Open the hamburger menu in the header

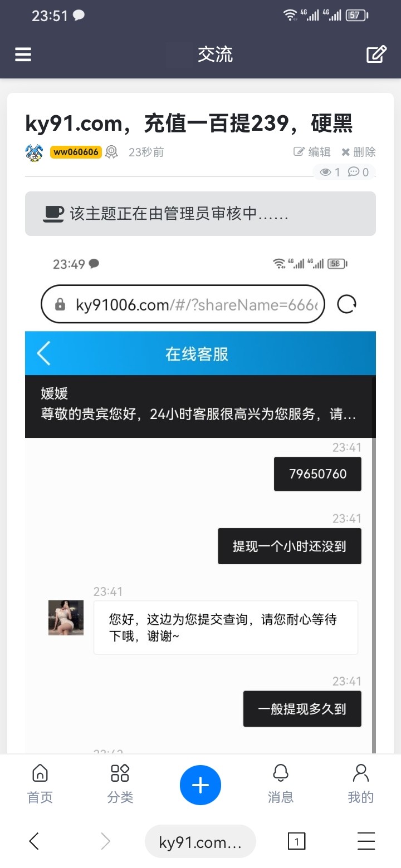click(23, 55)
